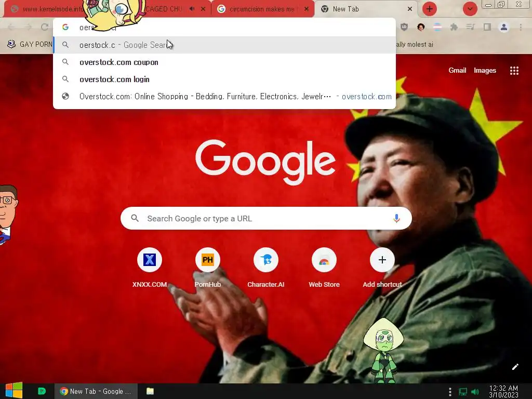Open the Overstock.com Online Shopping suggestion

224,96
